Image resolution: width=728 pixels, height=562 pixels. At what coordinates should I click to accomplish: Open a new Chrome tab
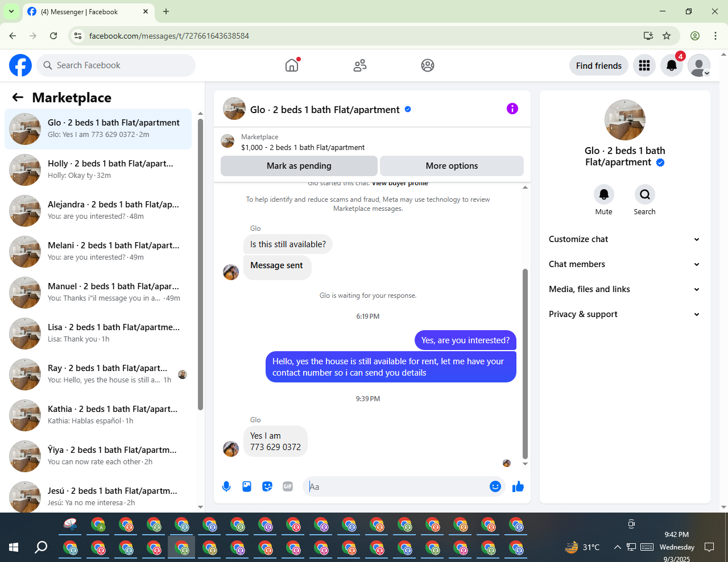tap(166, 11)
